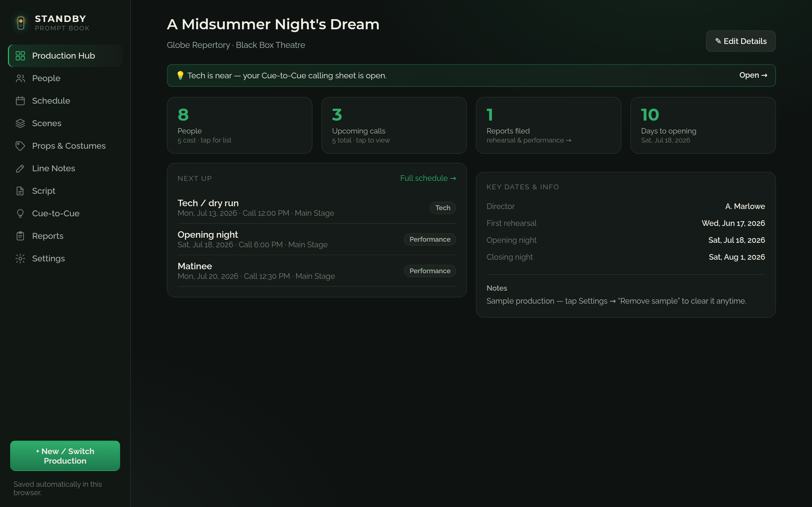Select the Schedule calendar icon
The width and height of the screenshot is (812, 507).
[x=21, y=101]
